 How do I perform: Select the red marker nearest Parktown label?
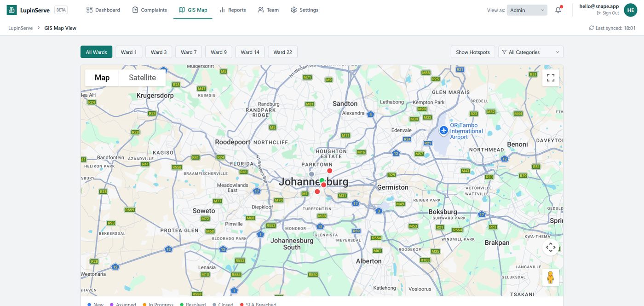click(330, 171)
